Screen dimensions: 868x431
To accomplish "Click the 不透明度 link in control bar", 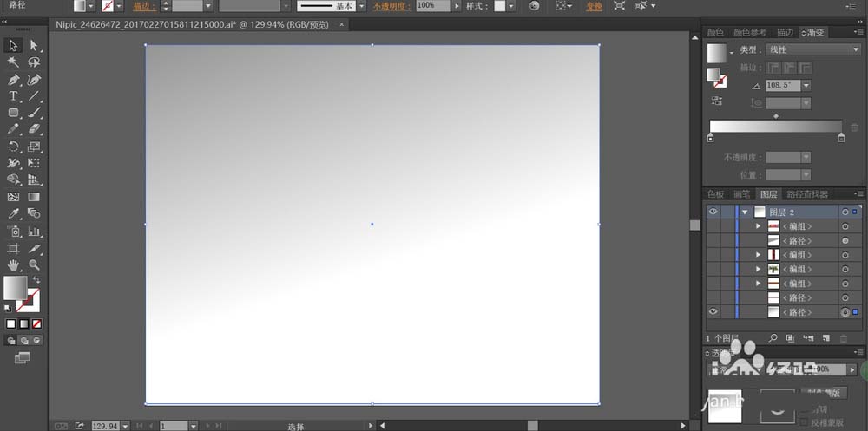I will (x=392, y=6).
